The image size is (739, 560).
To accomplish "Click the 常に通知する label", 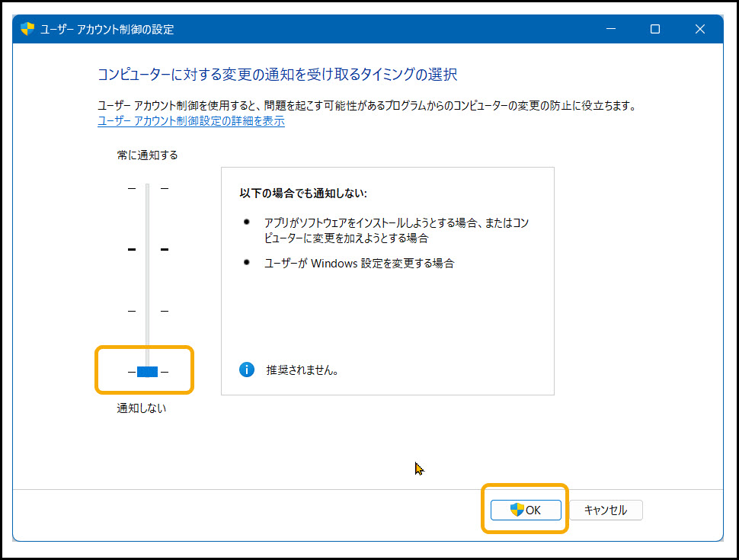I will (148, 155).
